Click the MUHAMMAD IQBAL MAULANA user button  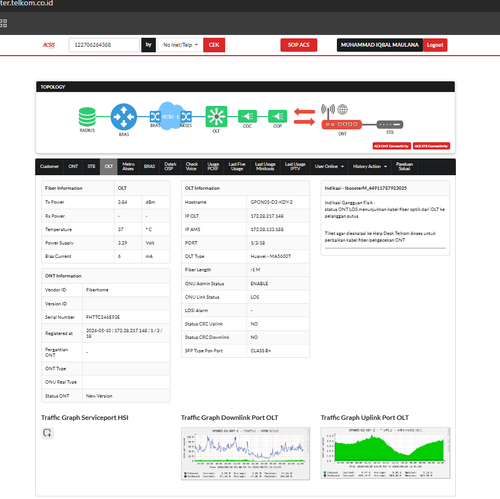[x=380, y=45]
